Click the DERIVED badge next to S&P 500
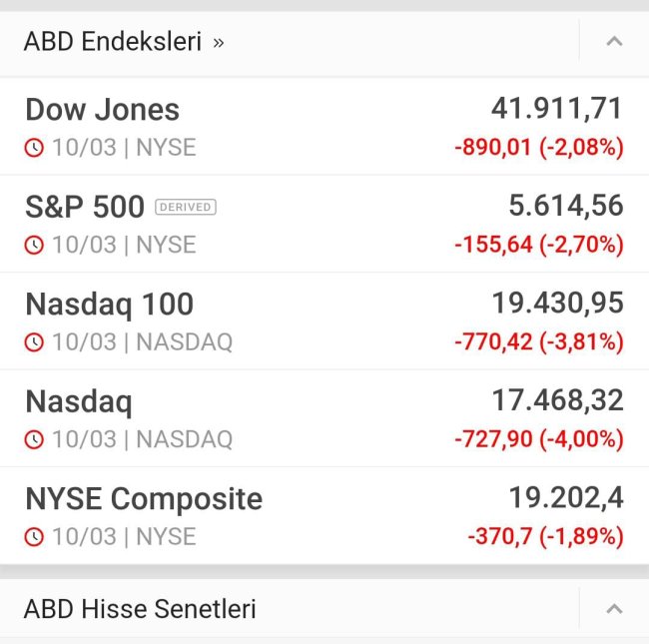 (186, 207)
